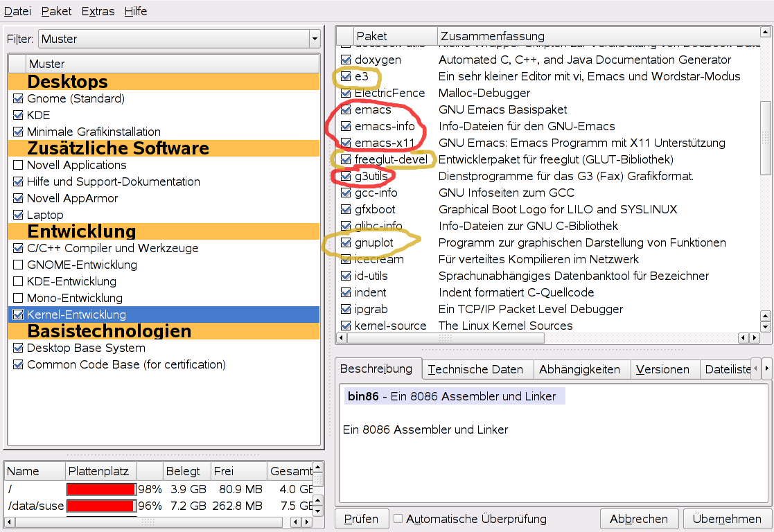The height and width of the screenshot is (532, 774).
Task: Click the status icon for the kernel-source package
Action: tap(346, 326)
